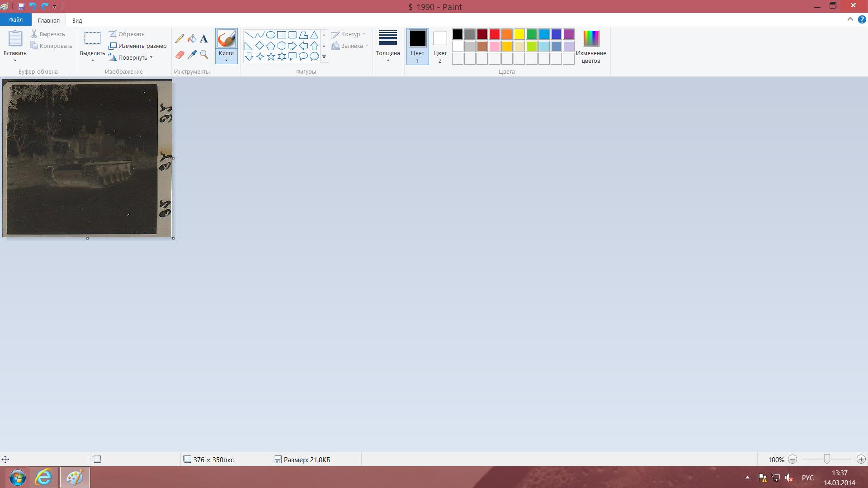Select the Fill with color bucket tool
The width and height of the screenshot is (868, 488).
192,39
